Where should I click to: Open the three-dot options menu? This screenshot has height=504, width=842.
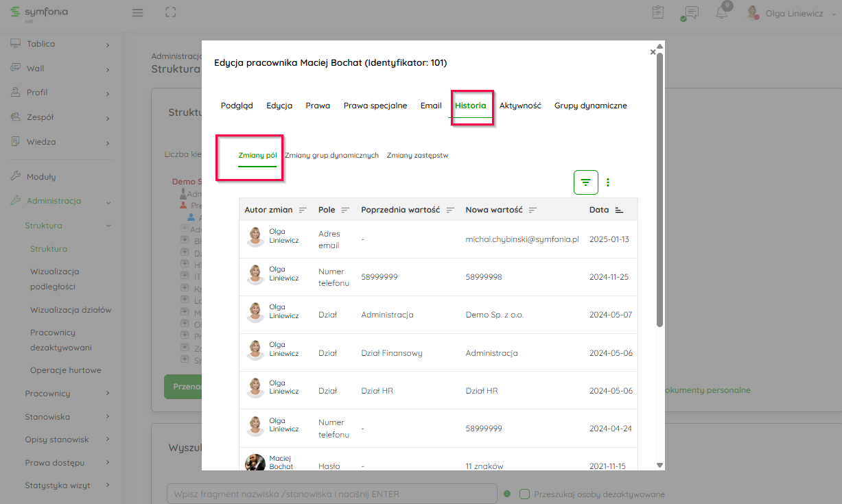pos(608,182)
